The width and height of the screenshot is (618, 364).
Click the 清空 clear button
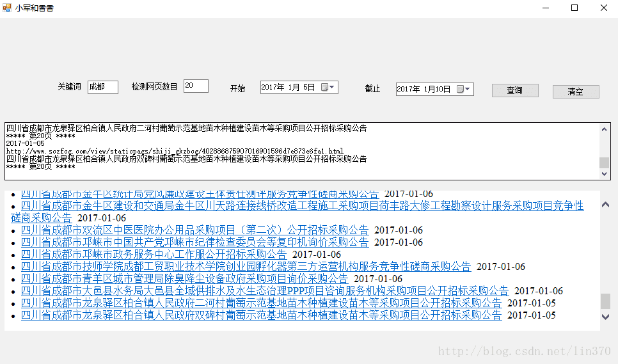click(575, 91)
